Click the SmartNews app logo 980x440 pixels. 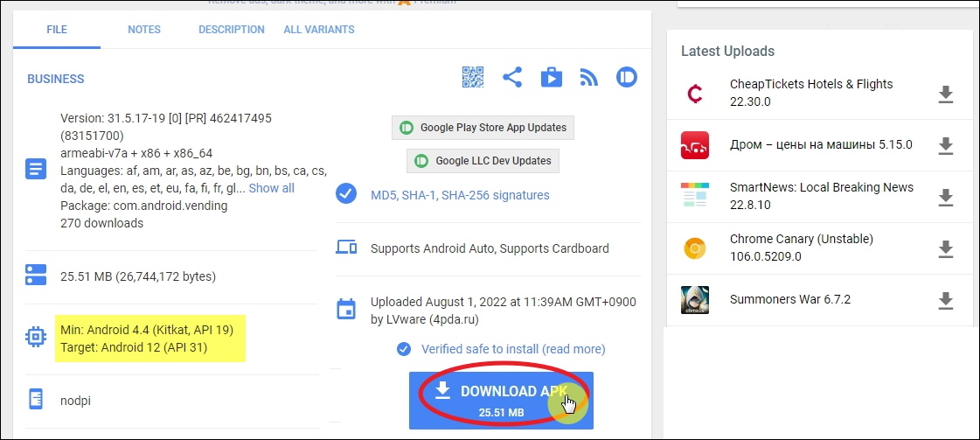[x=694, y=196]
